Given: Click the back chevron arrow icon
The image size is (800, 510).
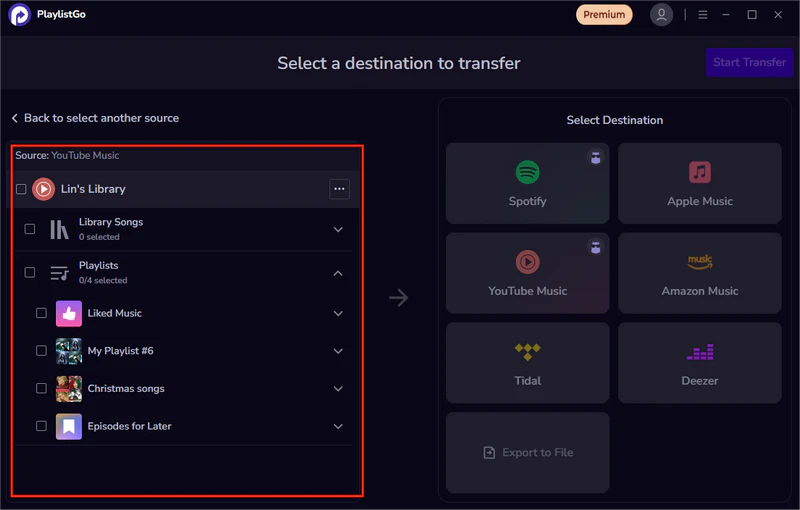Looking at the screenshot, I should (15, 118).
